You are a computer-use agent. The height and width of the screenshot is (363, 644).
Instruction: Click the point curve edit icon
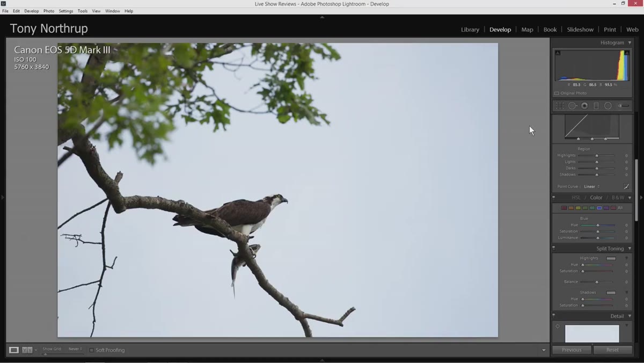pyautogui.click(x=626, y=186)
